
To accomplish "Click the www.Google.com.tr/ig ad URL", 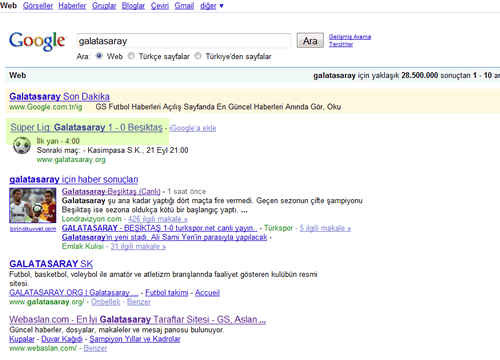I will tap(46, 107).
